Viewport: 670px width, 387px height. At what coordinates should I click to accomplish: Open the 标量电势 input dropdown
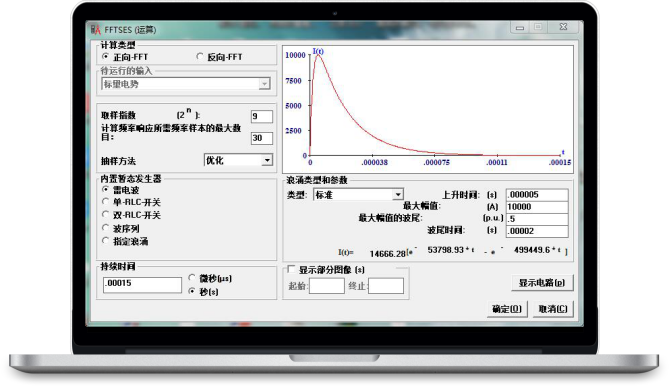pos(186,84)
